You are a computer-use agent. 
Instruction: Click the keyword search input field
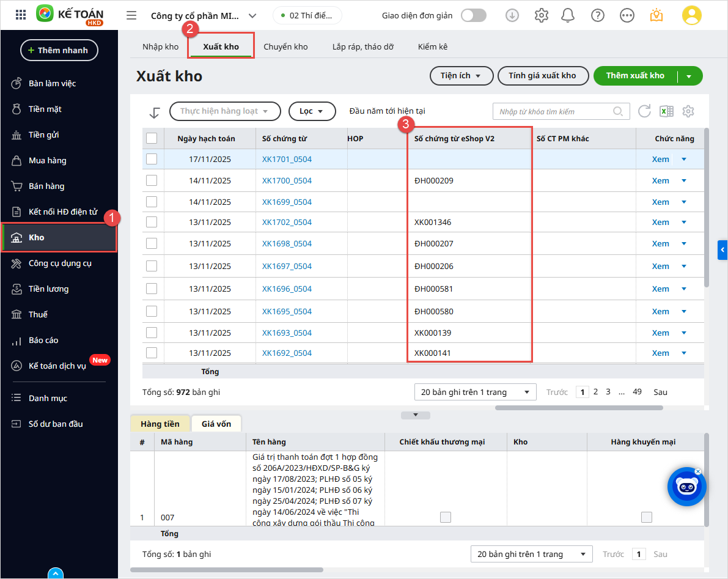553,111
